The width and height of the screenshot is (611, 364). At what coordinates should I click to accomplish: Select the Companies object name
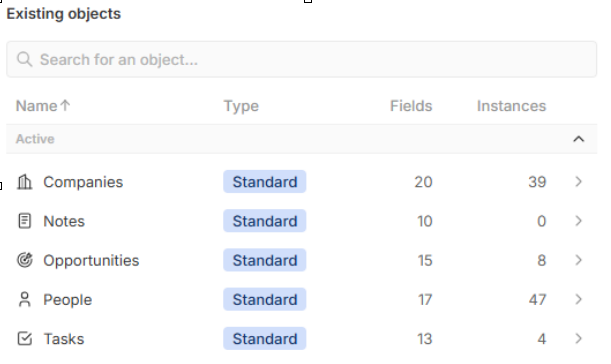tap(83, 182)
